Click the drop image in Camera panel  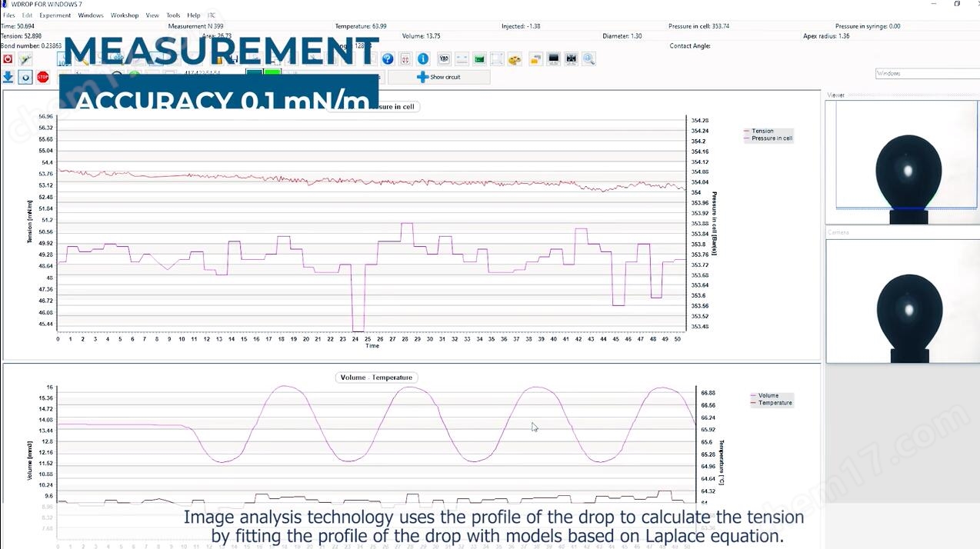(908, 311)
